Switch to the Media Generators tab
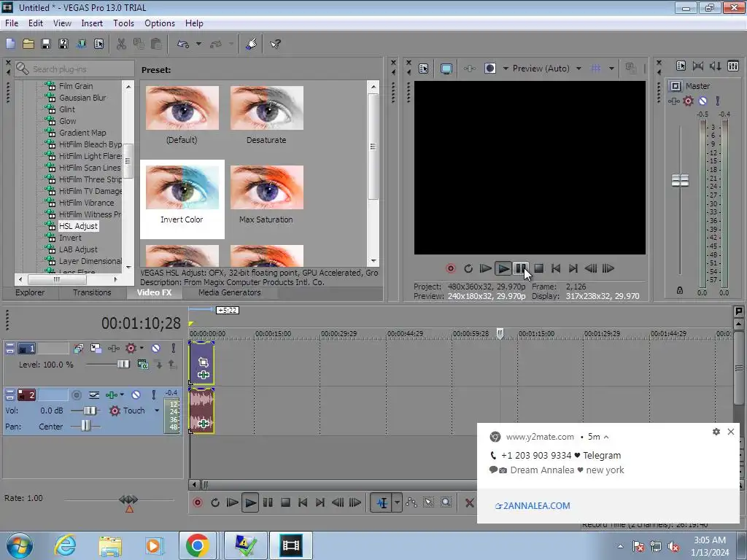 point(230,292)
